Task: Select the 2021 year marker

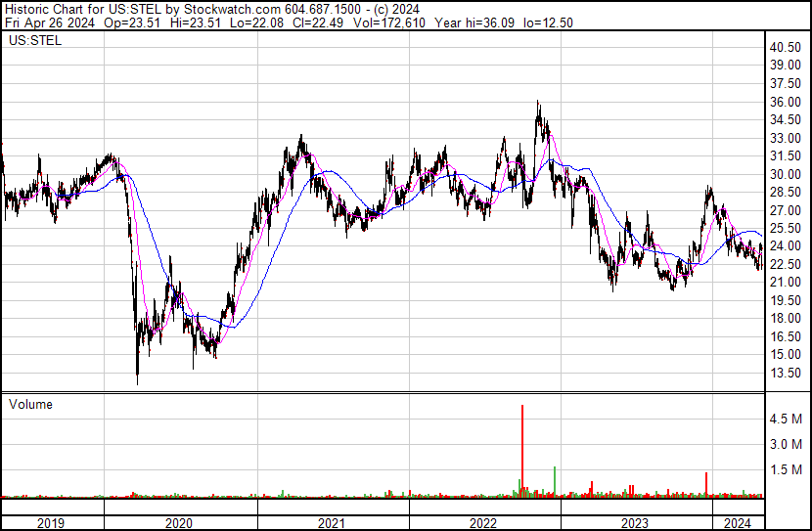Action: pyautogui.click(x=332, y=523)
